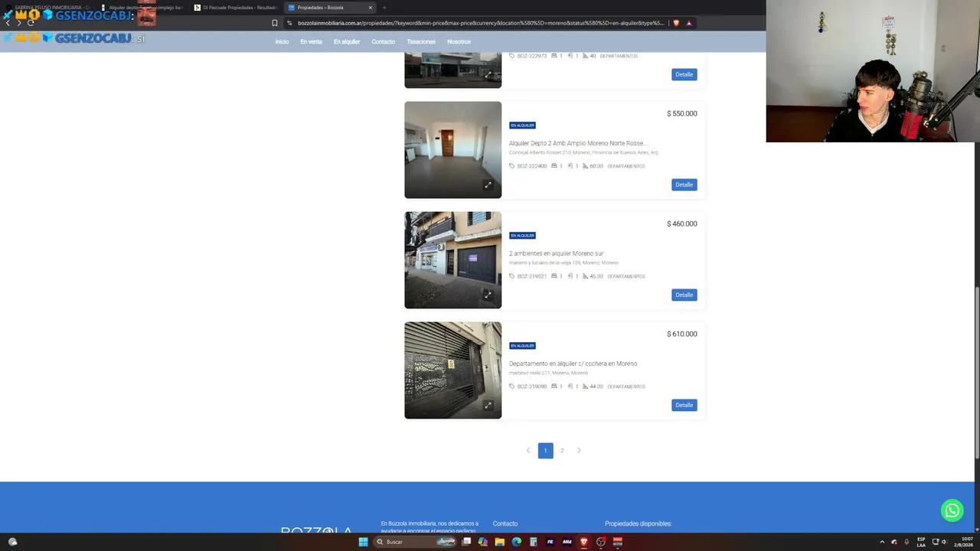Close the Propiedades – Bozzola tab
This screenshot has height=551, width=980.
[x=371, y=8]
